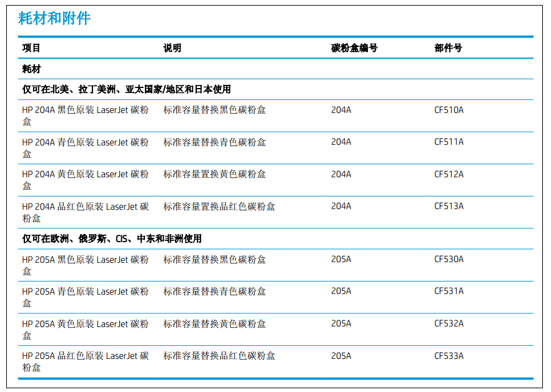Viewport: 551px width, 392px height.
Task: Click 205A in the CF530A row
Action: click(x=341, y=259)
